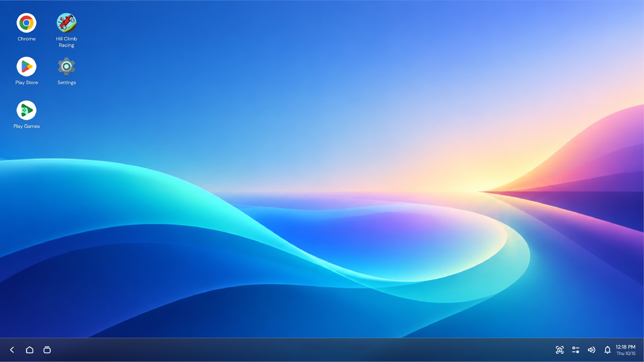644x362 pixels.
Task: Click the Hill Climb Racing label
Action: (66, 42)
